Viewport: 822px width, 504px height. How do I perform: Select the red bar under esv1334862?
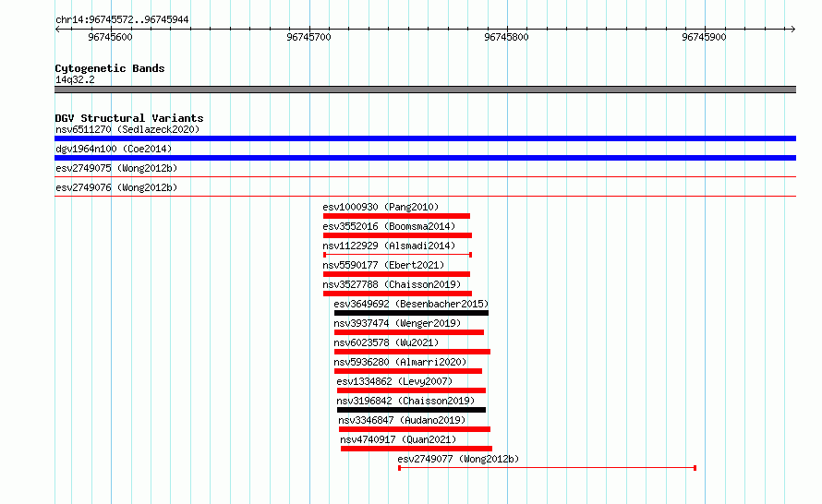point(411,390)
